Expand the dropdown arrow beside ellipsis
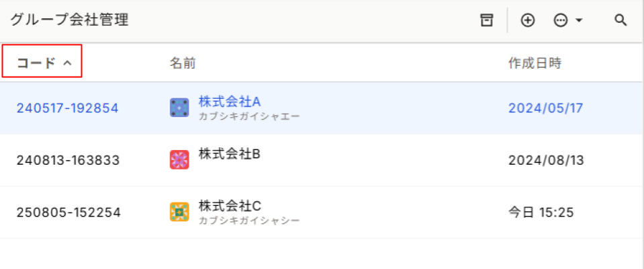This screenshot has height=269, width=644. (579, 21)
